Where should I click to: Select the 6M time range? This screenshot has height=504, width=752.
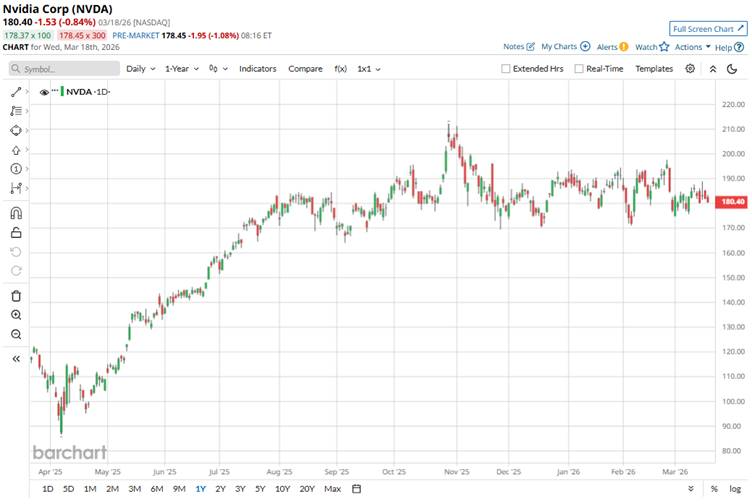[x=157, y=489]
